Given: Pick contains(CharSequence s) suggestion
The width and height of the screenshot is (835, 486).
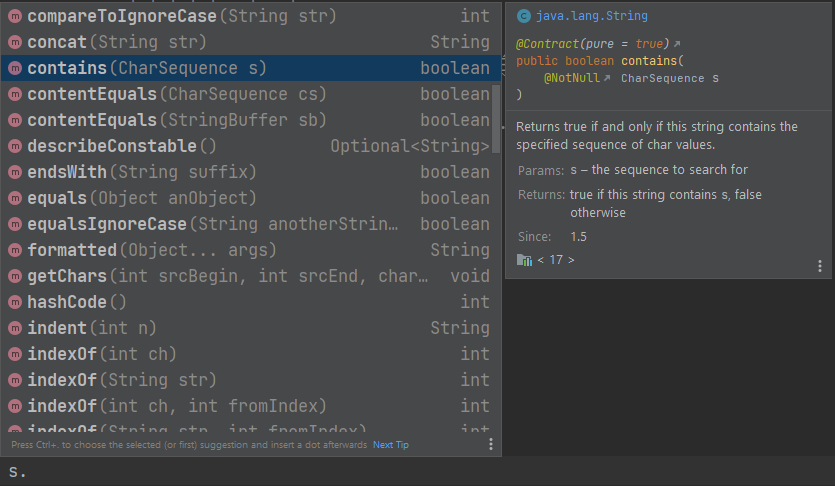Looking at the screenshot, I should [x=250, y=68].
